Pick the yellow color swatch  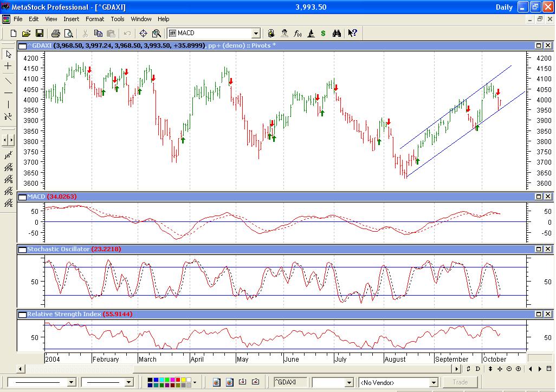click(183, 380)
